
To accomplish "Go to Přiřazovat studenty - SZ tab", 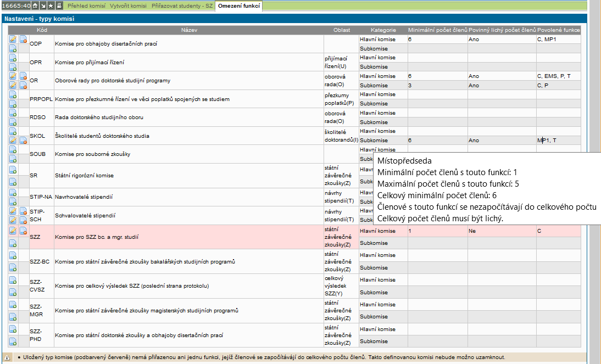I will click(x=182, y=6).
